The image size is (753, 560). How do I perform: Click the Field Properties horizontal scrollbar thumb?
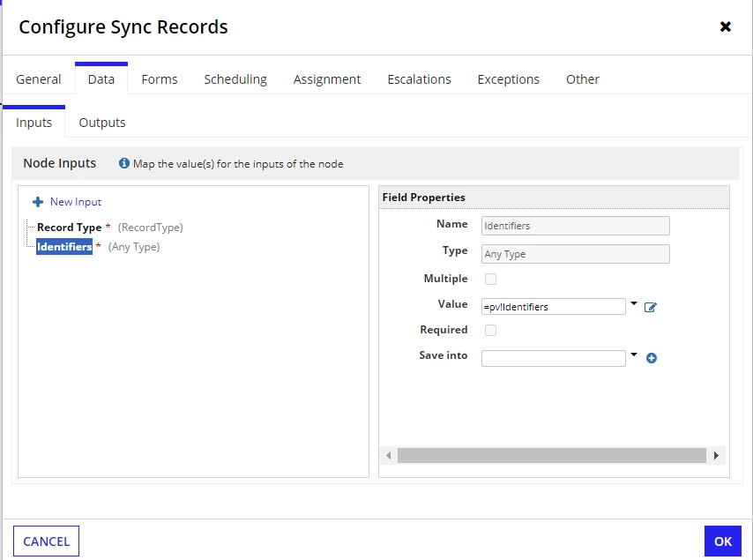[552, 455]
